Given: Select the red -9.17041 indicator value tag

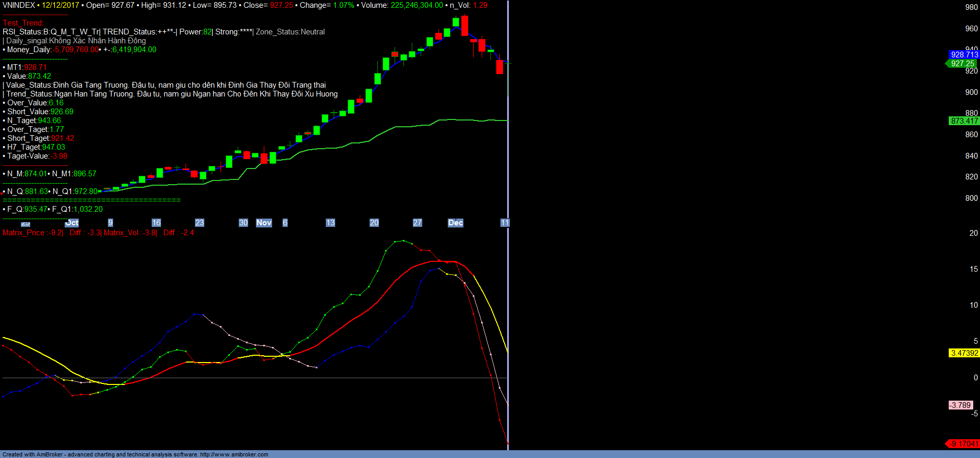Looking at the screenshot, I should (963, 444).
